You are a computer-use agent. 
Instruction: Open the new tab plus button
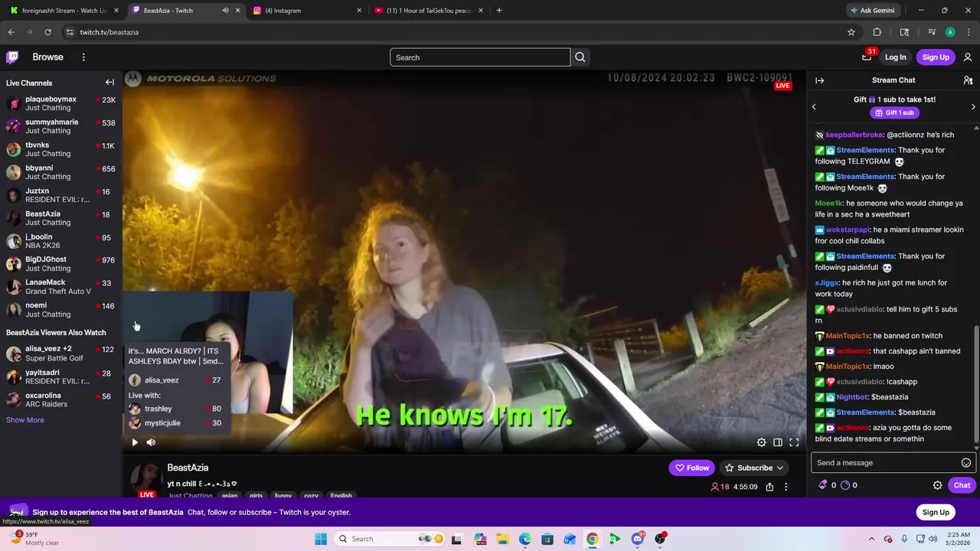click(498, 11)
